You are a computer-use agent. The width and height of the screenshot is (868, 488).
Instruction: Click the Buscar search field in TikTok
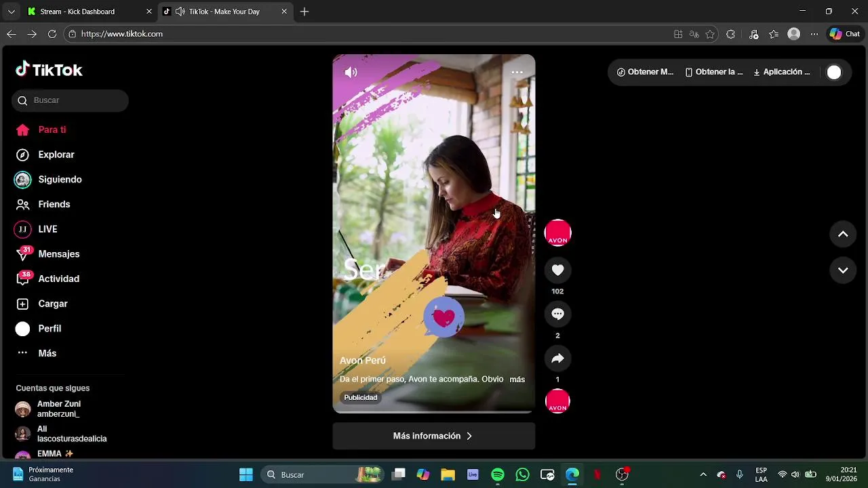pyautogui.click(x=70, y=100)
